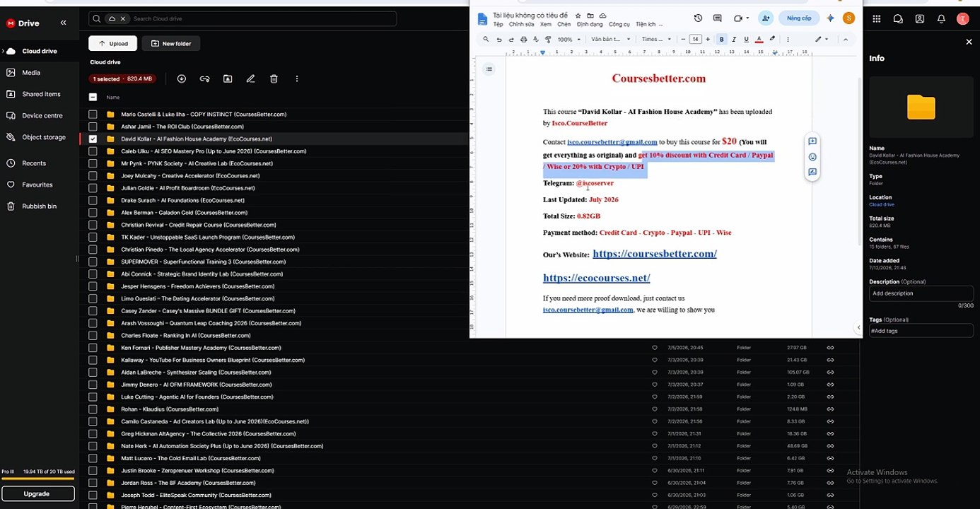Star the Google Docs document
This screenshot has width=980, height=509.
click(578, 15)
